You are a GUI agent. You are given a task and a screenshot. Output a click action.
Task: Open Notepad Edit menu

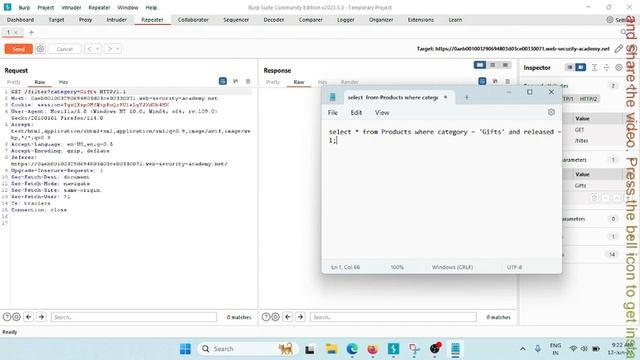356,113
